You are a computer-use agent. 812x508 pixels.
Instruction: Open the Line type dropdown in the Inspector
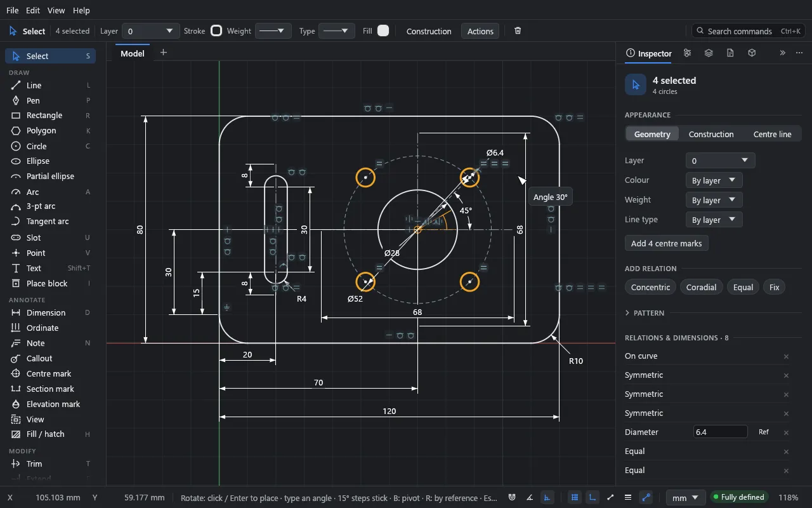[714, 220]
